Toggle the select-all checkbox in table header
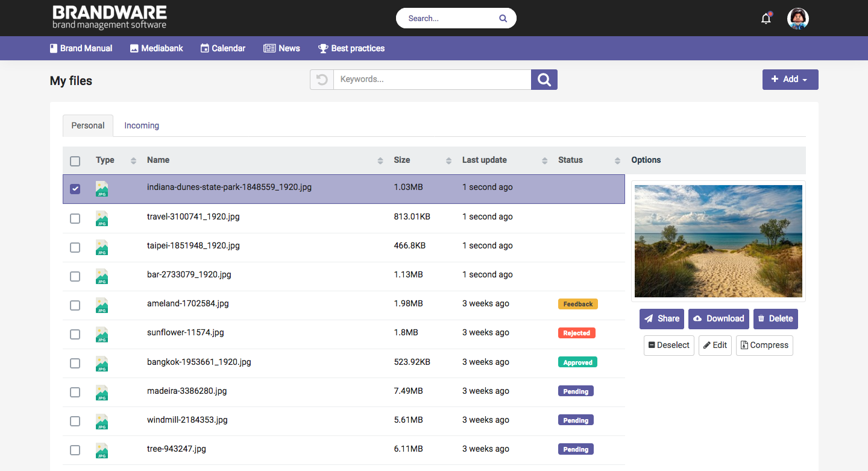 tap(75, 161)
